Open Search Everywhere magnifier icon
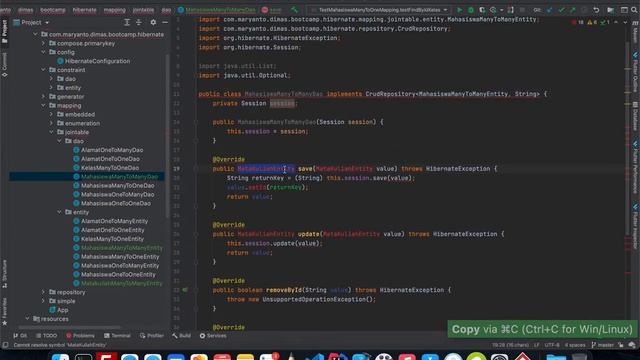 tap(634, 10)
